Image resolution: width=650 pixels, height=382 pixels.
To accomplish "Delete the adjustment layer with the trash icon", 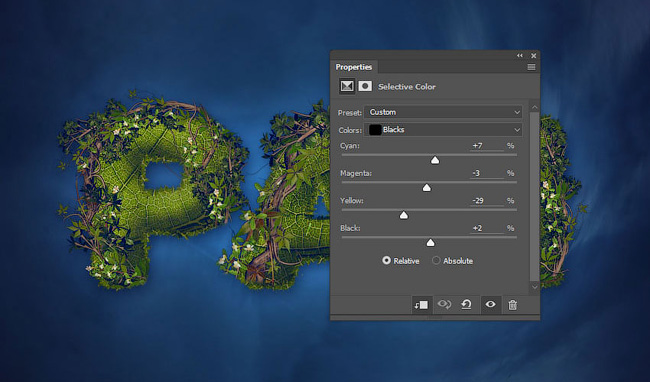I will click(512, 305).
